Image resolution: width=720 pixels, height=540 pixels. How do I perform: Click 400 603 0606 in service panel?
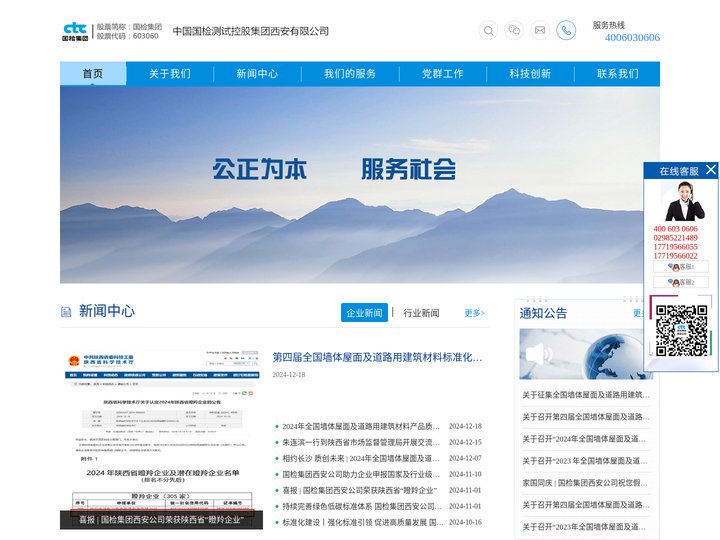pos(675,229)
